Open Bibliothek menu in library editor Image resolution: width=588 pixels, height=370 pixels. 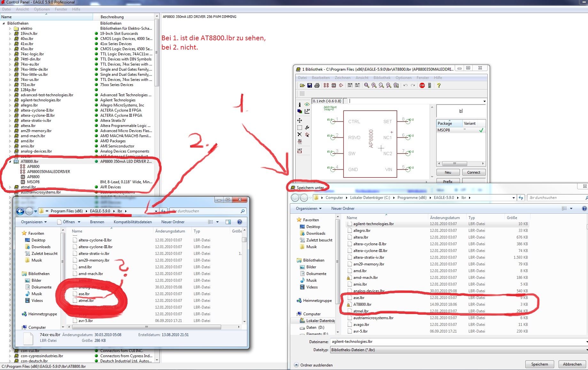coord(382,78)
